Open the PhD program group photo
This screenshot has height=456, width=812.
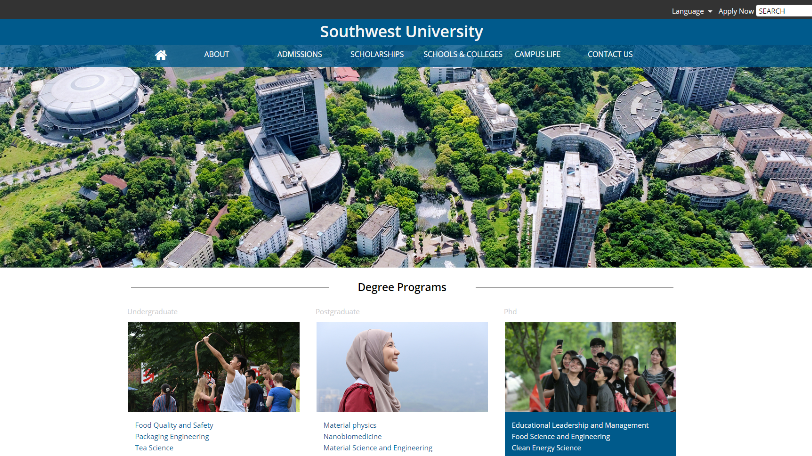tap(590, 367)
